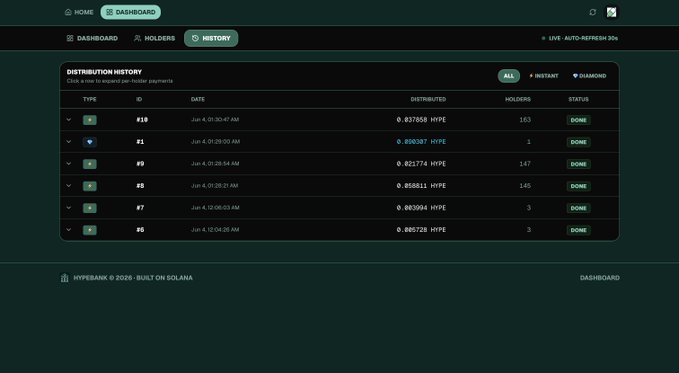
Task: Expand distribution row #10
Action: tap(68, 120)
